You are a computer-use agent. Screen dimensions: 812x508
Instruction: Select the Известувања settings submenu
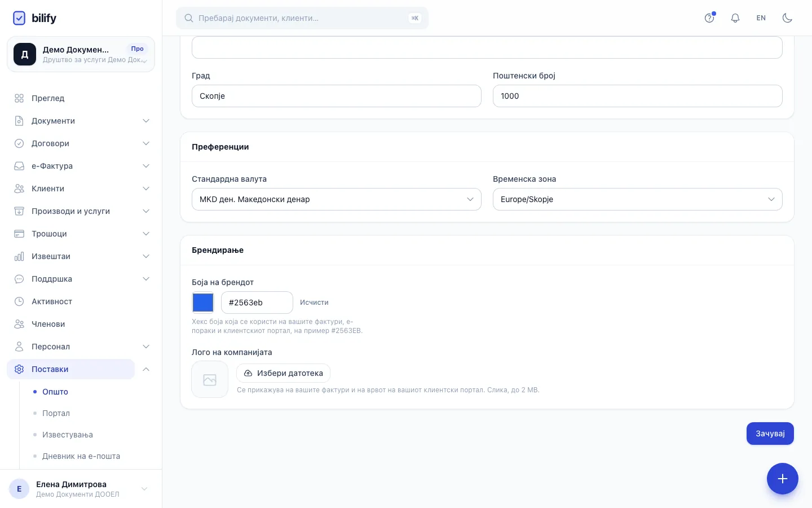click(x=68, y=435)
